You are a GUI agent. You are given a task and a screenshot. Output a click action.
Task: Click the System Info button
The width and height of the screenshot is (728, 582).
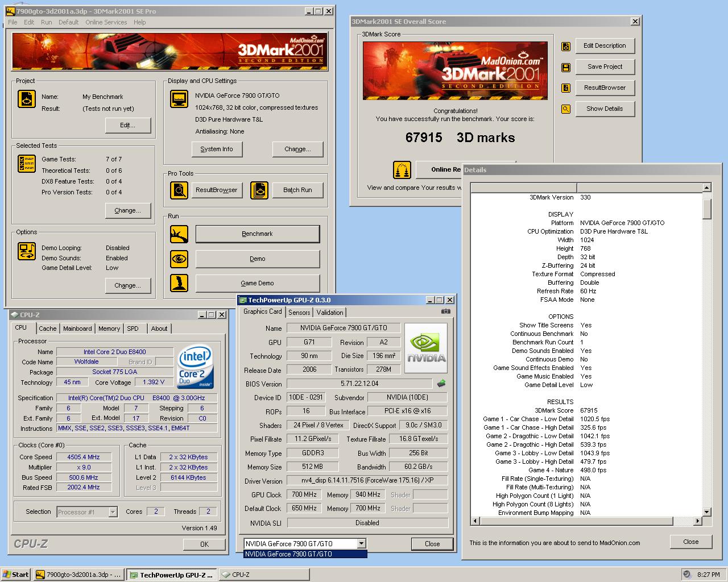click(217, 149)
